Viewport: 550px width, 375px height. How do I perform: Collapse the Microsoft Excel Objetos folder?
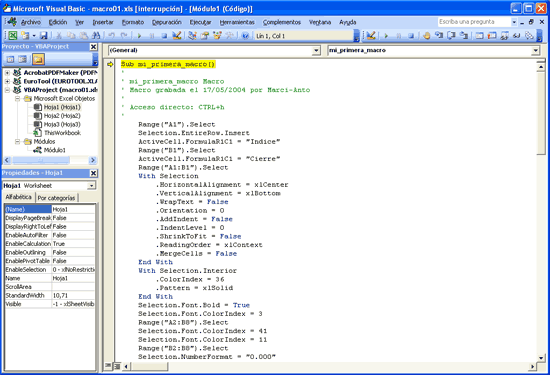pyautogui.click(x=18, y=99)
